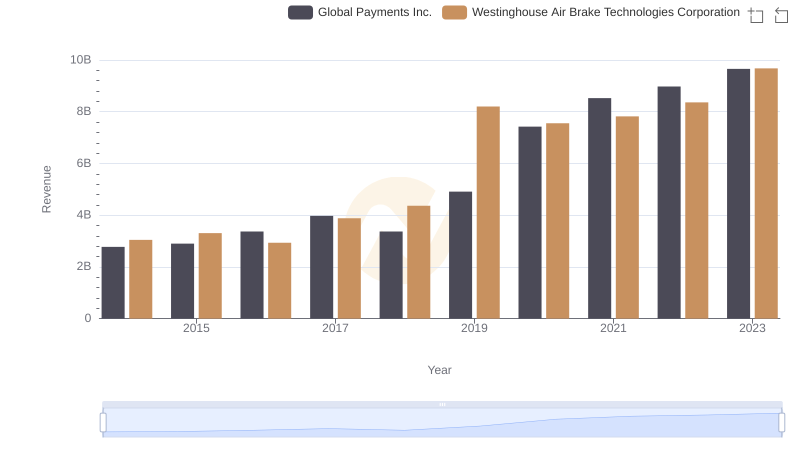Click the zoom reset restore icon
Image resolution: width=800 pixels, height=461 pixels.
781,15
